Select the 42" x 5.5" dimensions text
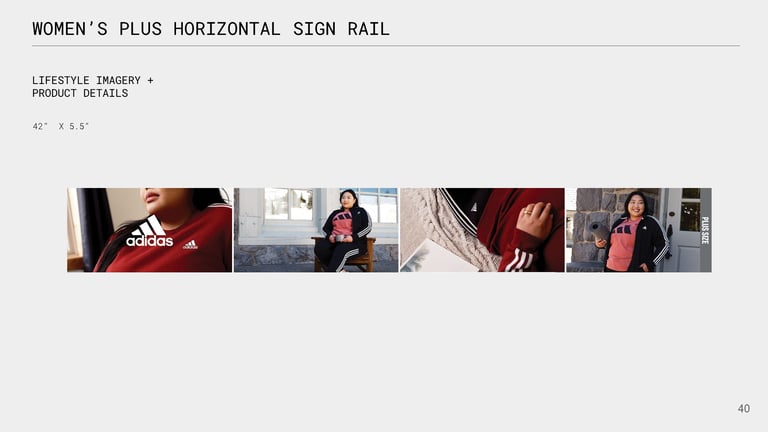Screen dimensions: 768x432 (61, 126)
